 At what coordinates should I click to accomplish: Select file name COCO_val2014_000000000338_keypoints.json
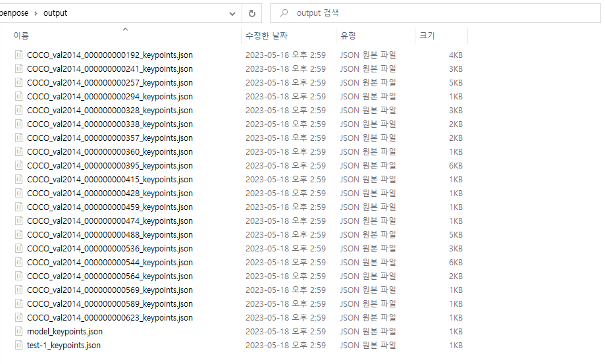110,124
